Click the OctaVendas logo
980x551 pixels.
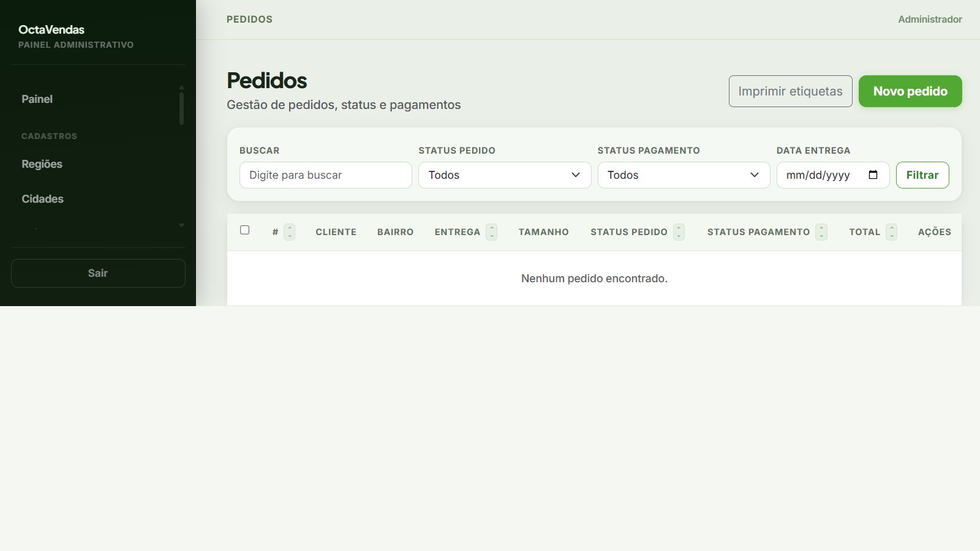[51, 29]
